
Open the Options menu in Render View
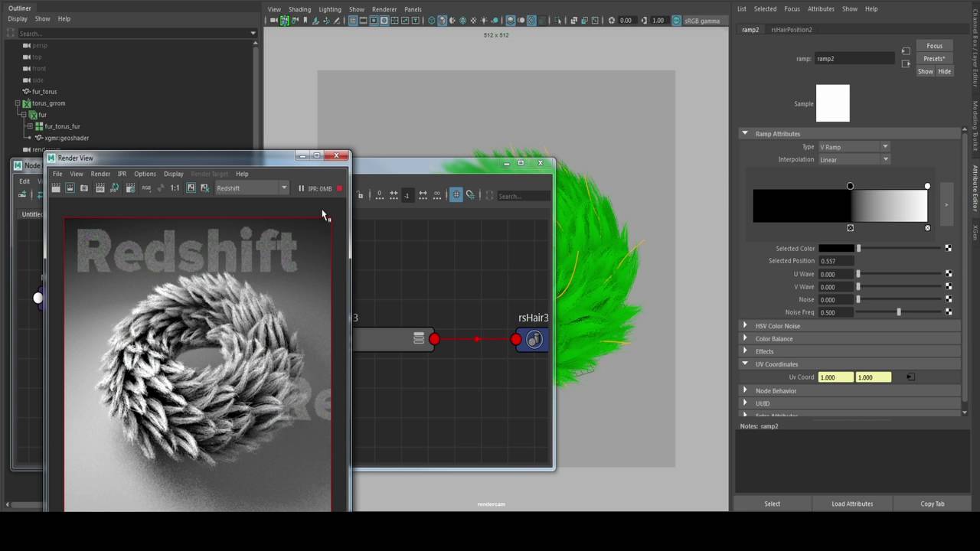pyautogui.click(x=145, y=174)
